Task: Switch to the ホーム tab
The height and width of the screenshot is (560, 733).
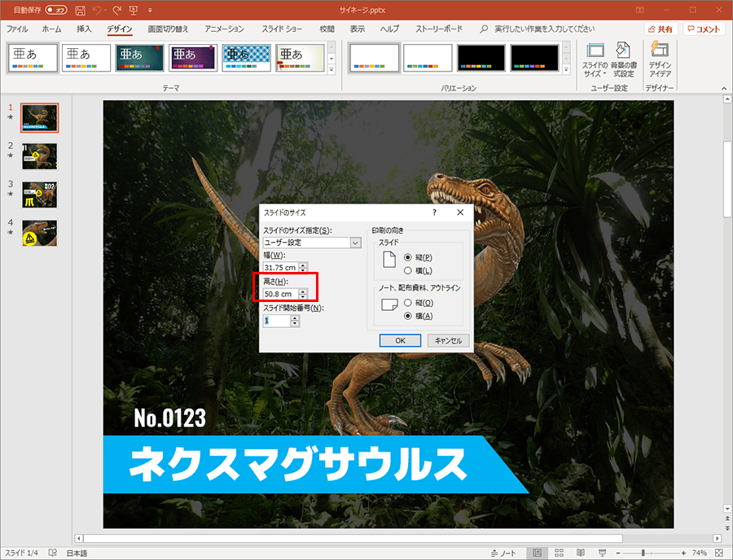Action: tap(51, 29)
